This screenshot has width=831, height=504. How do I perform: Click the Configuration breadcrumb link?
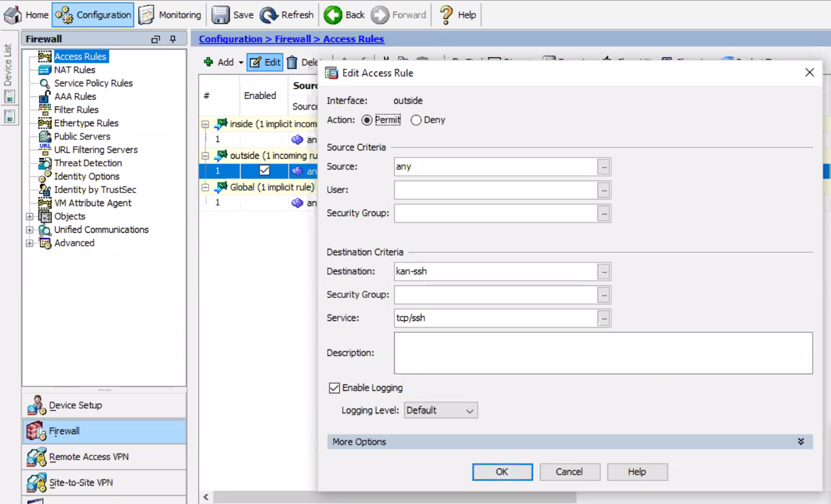tap(230, 39)
